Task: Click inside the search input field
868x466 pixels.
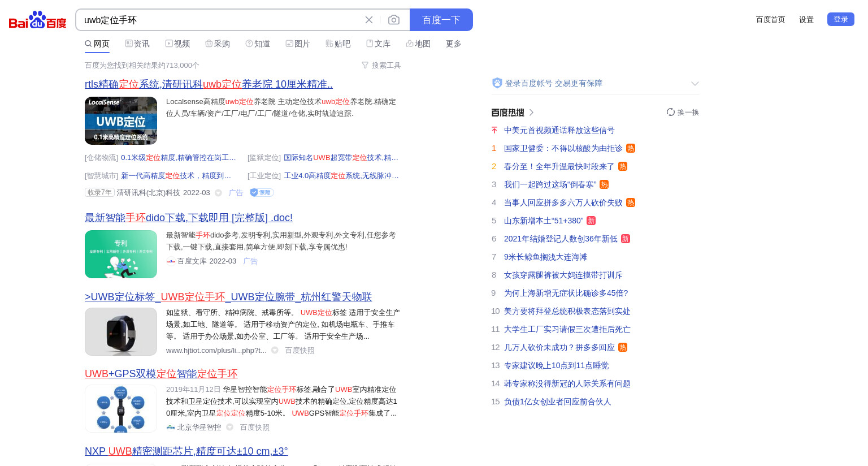Action: coord(220,20)
